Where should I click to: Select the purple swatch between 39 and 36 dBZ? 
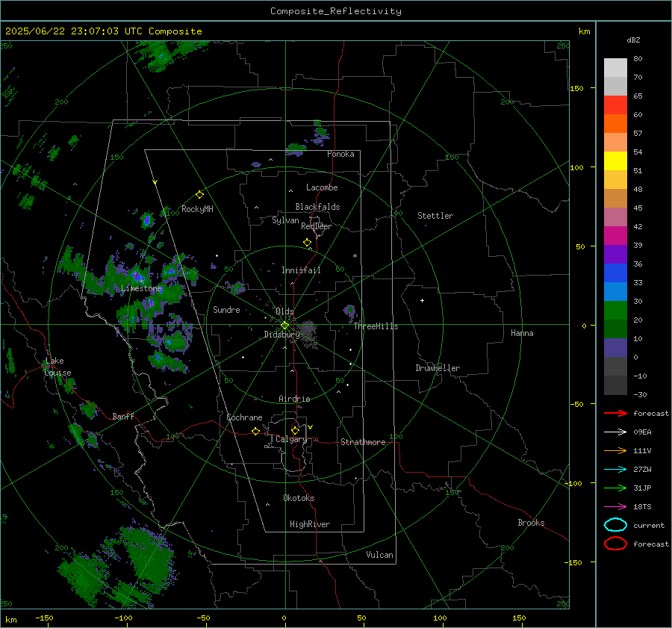click(615, 255)
